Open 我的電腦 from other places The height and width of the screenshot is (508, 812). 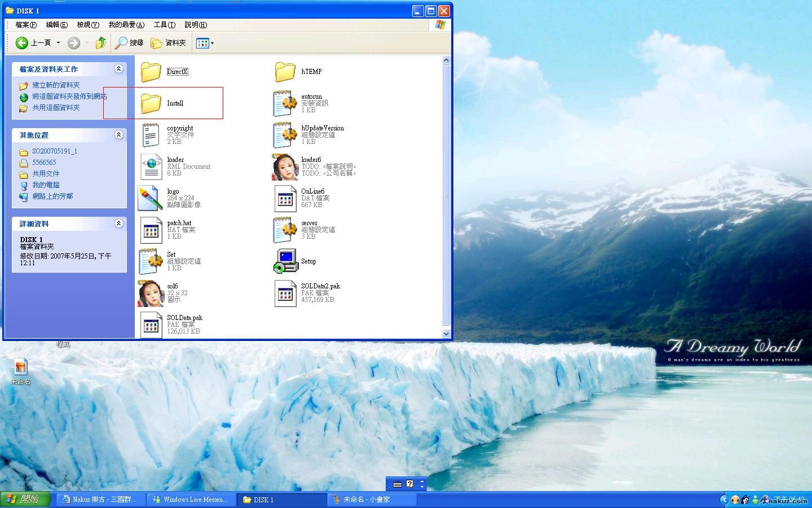46,185
